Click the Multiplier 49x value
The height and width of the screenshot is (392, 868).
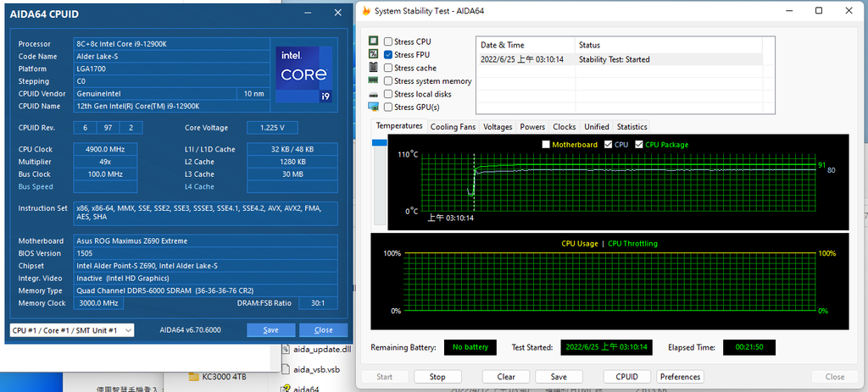click(105, 162)
